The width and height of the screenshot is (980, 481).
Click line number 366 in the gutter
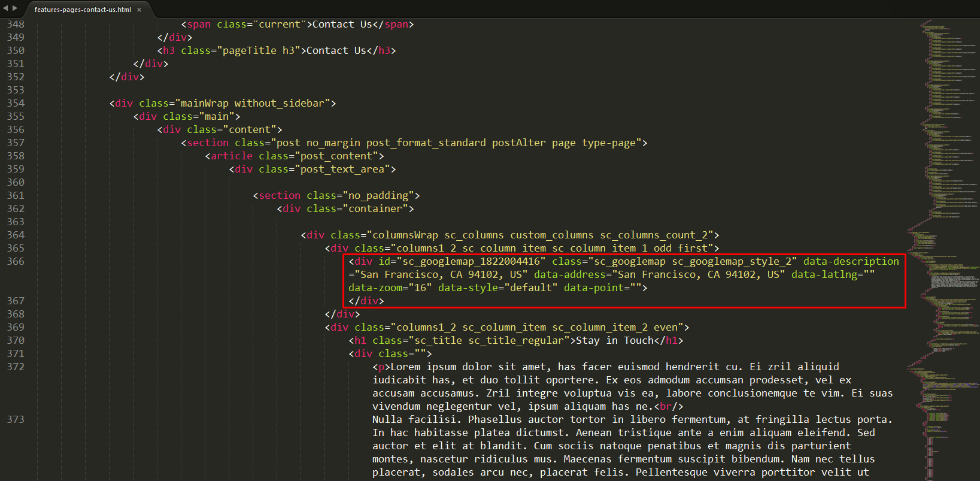(x=16, y=261)
